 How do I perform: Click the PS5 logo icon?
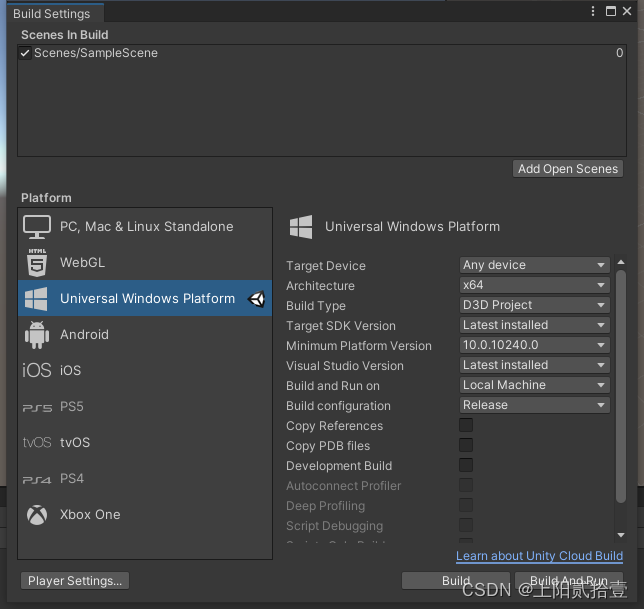[37, 408]
